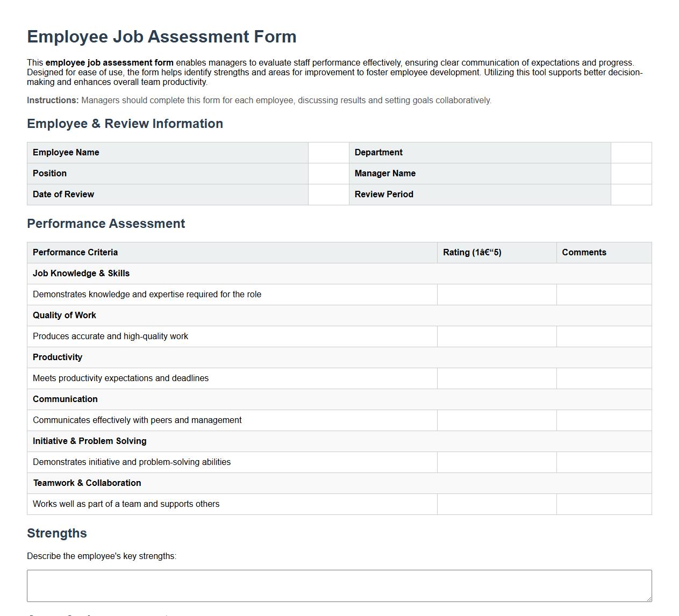Select the comments cell for Teamwork & Collaboration
This screenshot has width=679, height=616.
pyautogui.click(x=603, y=504)
